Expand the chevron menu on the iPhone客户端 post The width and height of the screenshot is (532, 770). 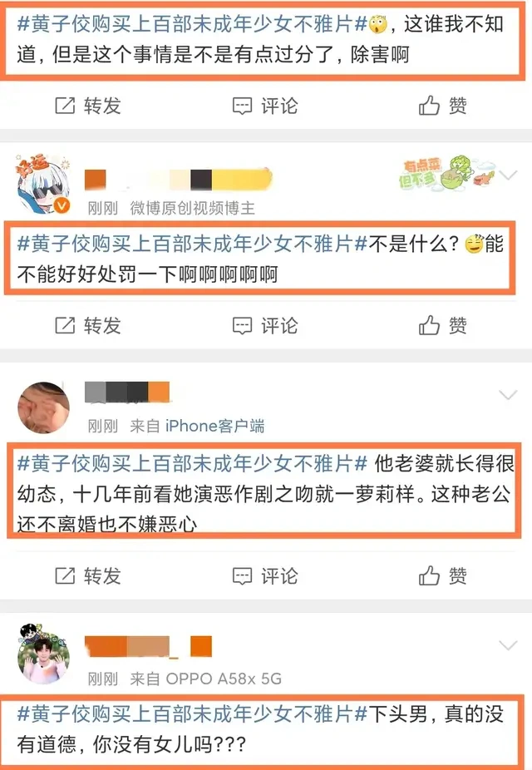point(508,394)
